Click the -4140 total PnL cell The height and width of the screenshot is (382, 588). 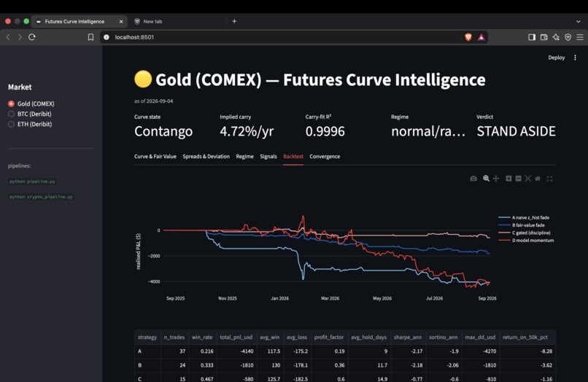[x=236, y=351]
